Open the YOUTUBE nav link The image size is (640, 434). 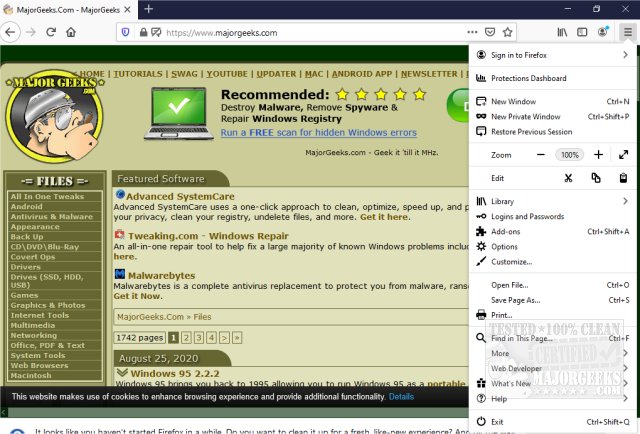click(x=227, y=74)
